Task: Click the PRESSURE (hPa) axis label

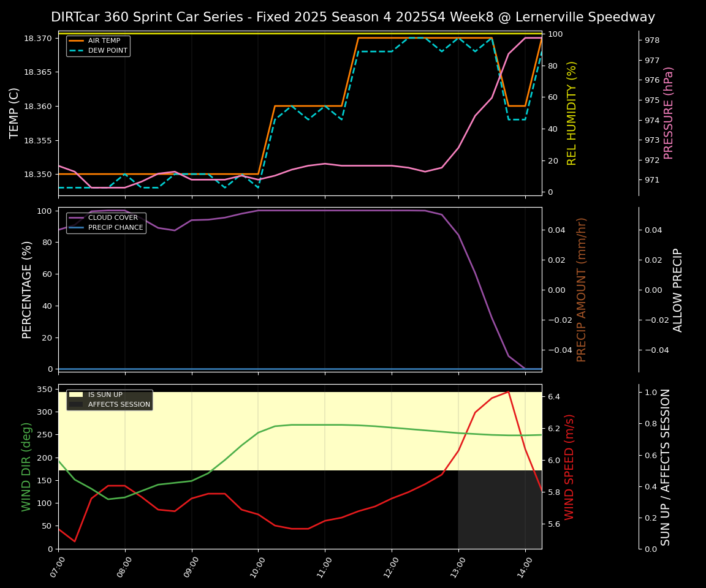Action: coord(669,113)
